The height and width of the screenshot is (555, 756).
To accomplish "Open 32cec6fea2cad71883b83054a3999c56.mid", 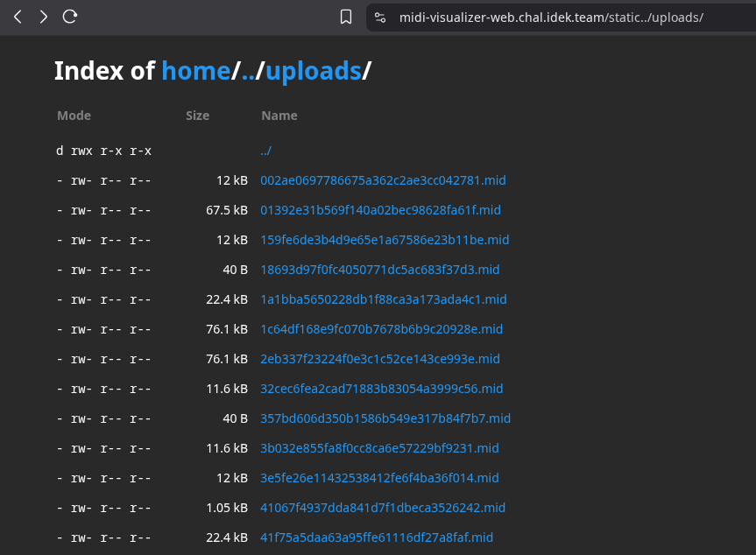I will coord(381,389).
